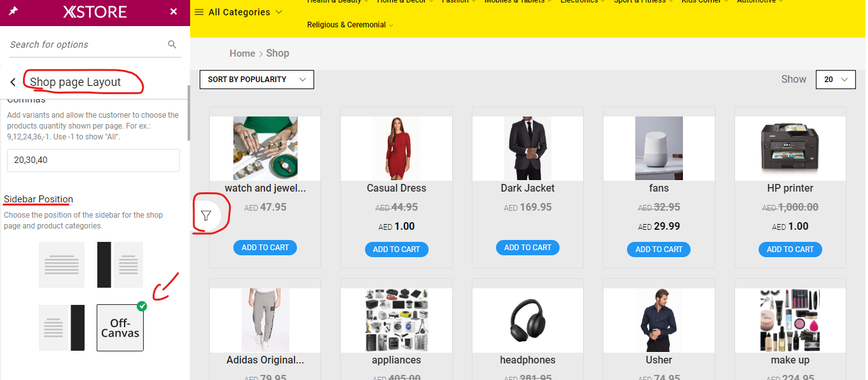This screenshot has width=868, height=380.
Task: Click the make up product title
Action: [x=790, y=360]
